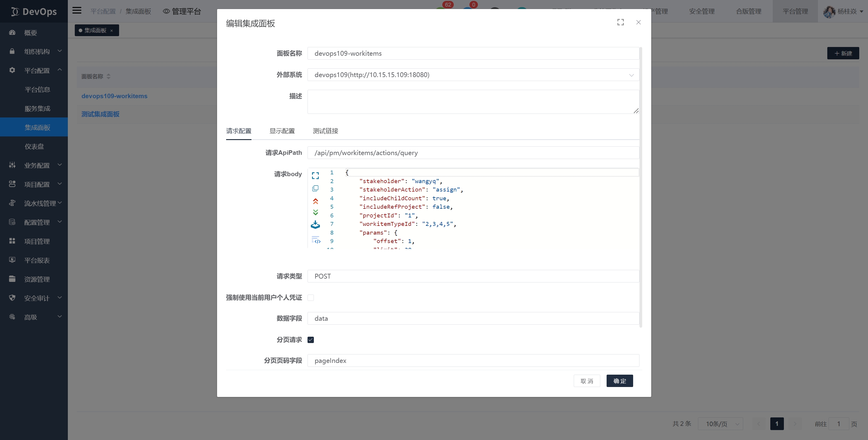Screen dimensions: 868x440
Task: Switch to the 显示配置 tab
Action: [282, 131]
